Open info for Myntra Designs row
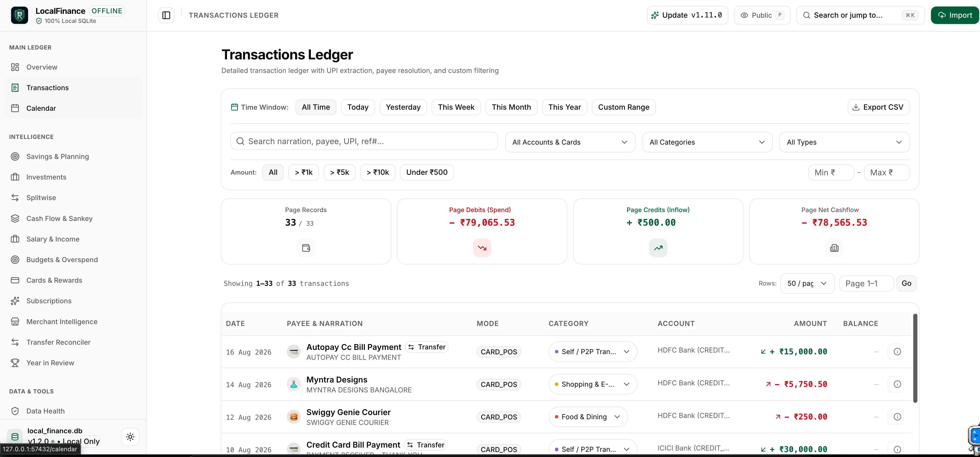Image resolution: width=980 pixels, height=457 pixels. click(x=897, y=384)
